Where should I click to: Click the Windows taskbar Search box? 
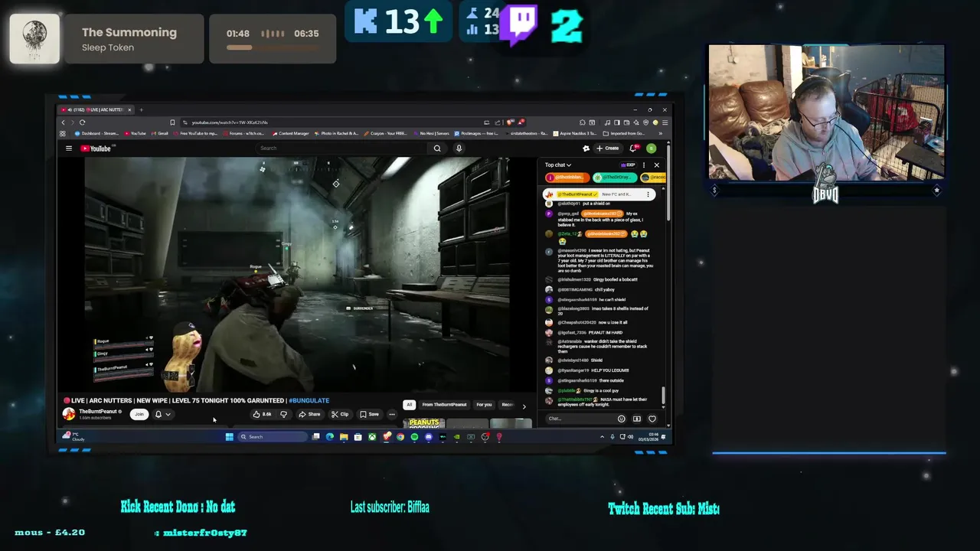272,437
